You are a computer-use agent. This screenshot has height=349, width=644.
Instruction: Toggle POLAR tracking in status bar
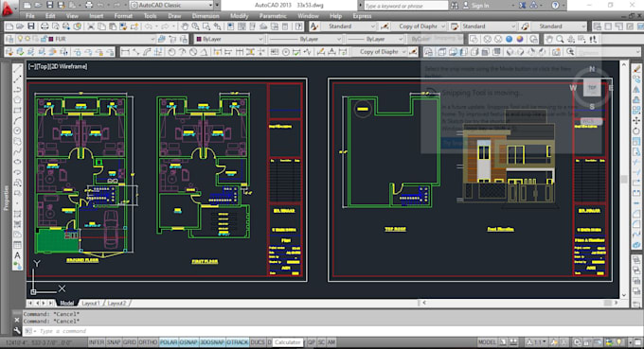[169, 342]
